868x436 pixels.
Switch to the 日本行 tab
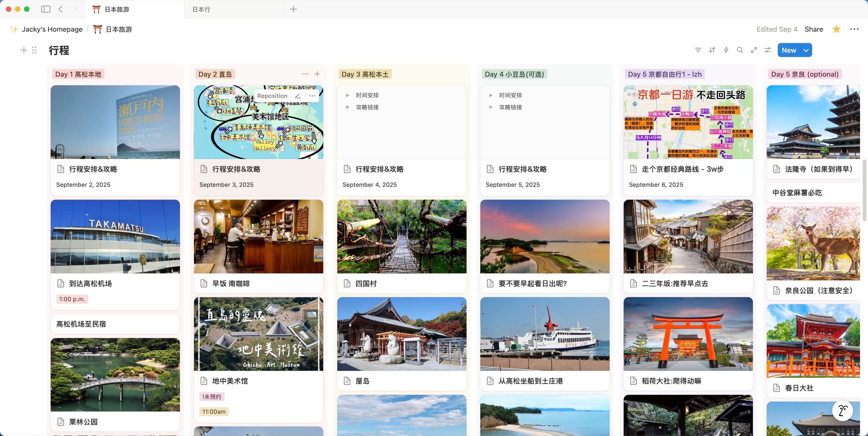point(234,9)
